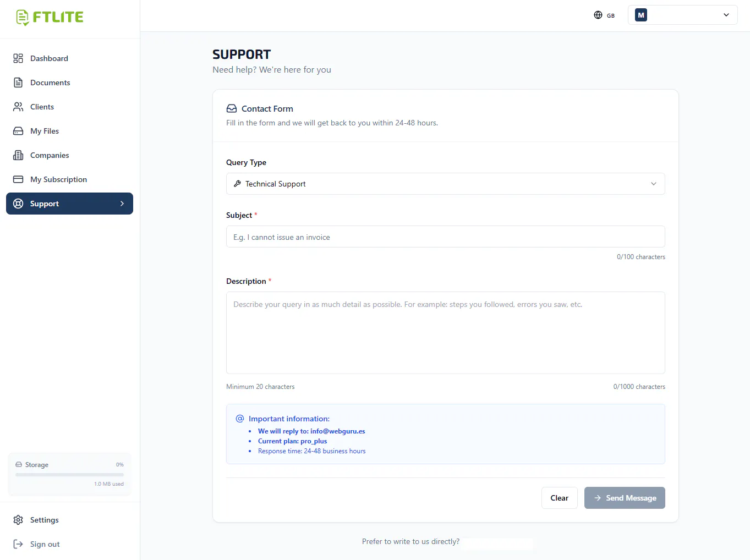
Task: Click the user menu chevron
Action: point(726,15)
